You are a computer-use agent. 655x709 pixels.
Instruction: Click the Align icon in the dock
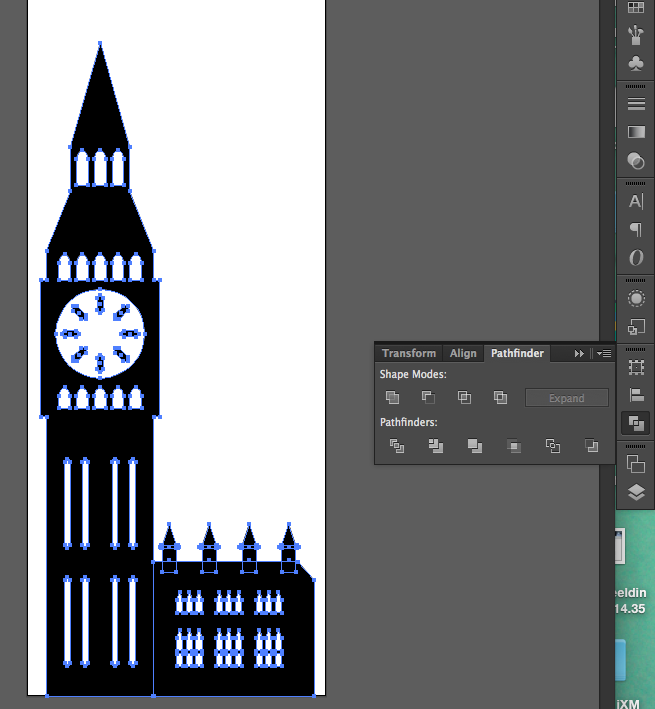tap(636, 395)
